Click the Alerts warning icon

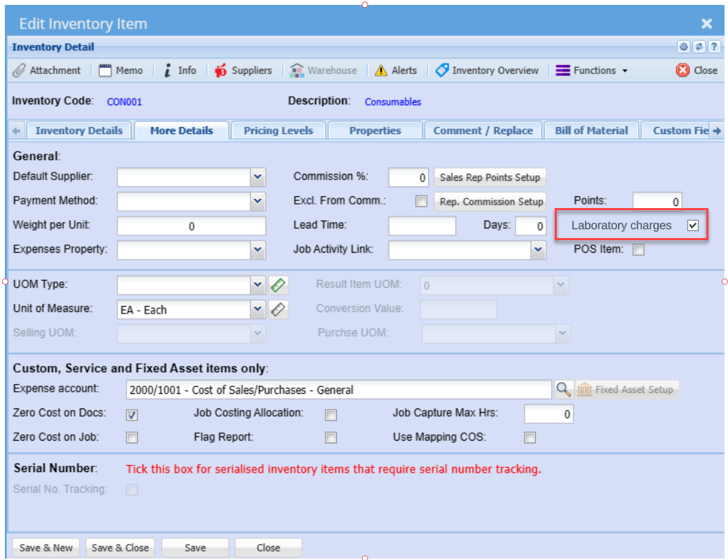point(381,71)
